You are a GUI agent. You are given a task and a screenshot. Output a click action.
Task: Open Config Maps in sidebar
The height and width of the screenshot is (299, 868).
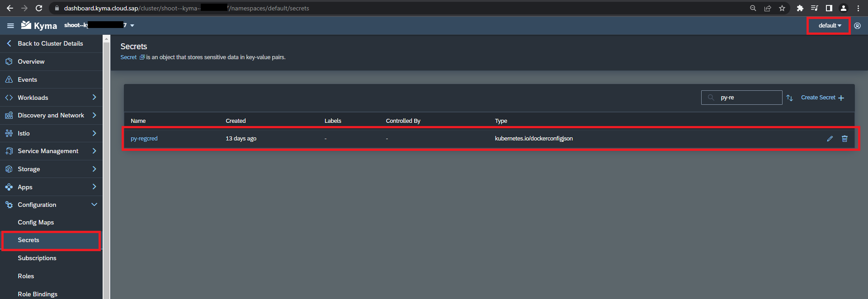36,222
